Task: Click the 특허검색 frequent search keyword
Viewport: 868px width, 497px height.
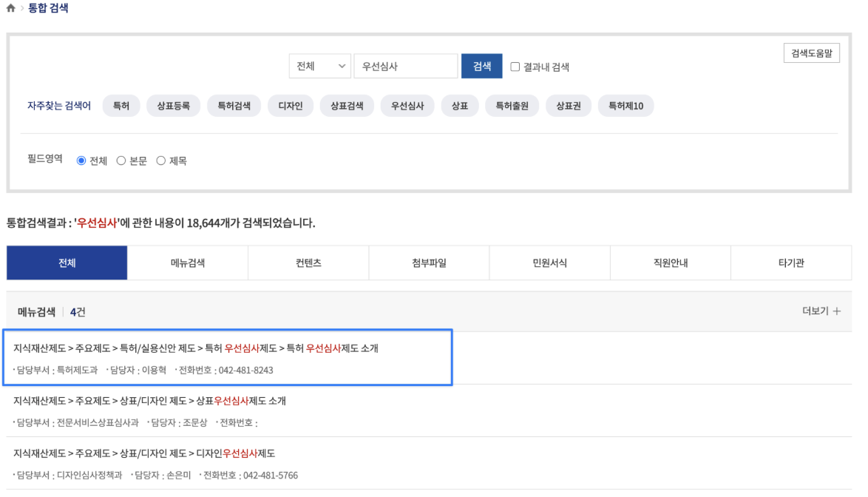Action: point(232,106)
